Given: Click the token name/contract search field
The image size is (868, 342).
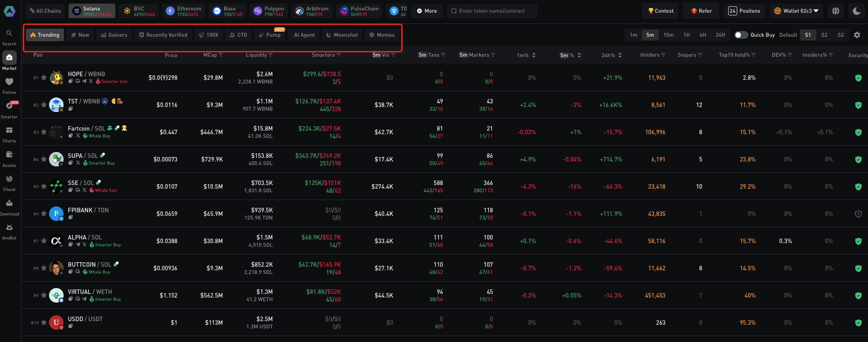Looking at the screenshot, I should (x=493, y=11).
